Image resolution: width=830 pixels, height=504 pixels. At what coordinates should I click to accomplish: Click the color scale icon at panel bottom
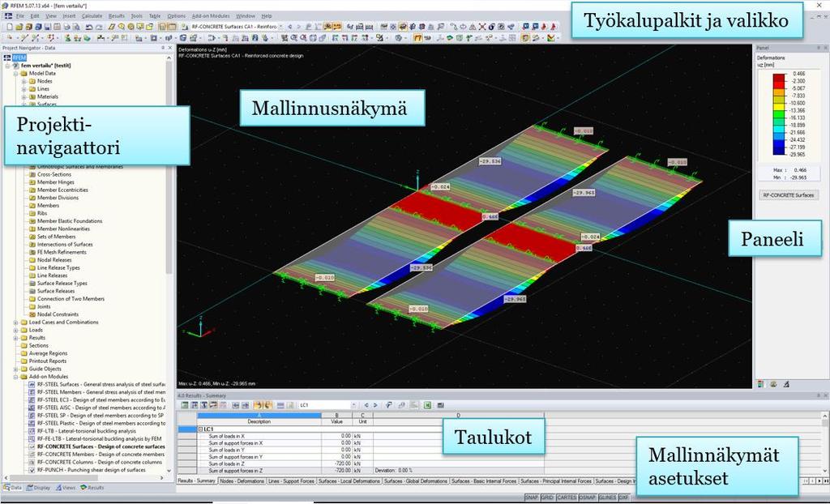click(x=760, y=384)
